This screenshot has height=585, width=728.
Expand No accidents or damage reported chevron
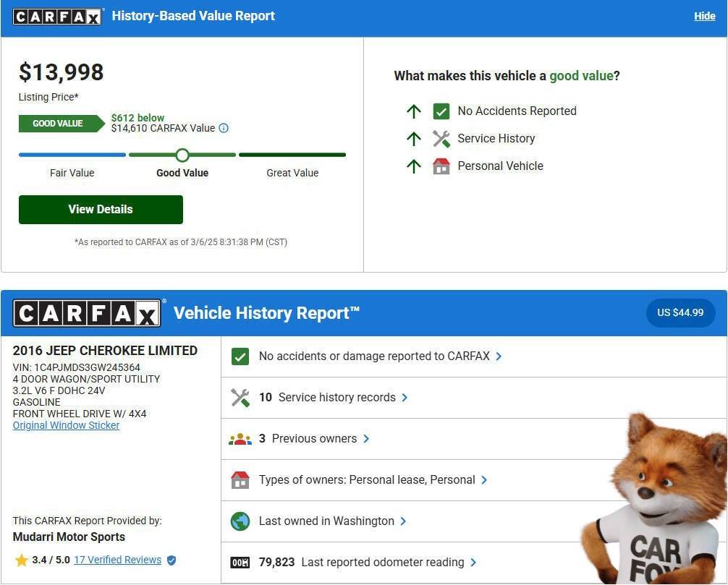click(x=499, y=356)
